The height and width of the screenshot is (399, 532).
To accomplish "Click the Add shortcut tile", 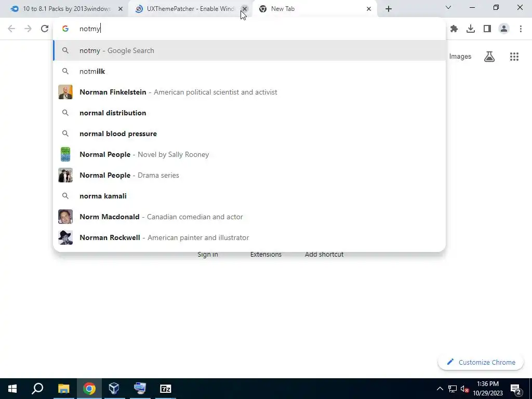I will click(324, 255).
